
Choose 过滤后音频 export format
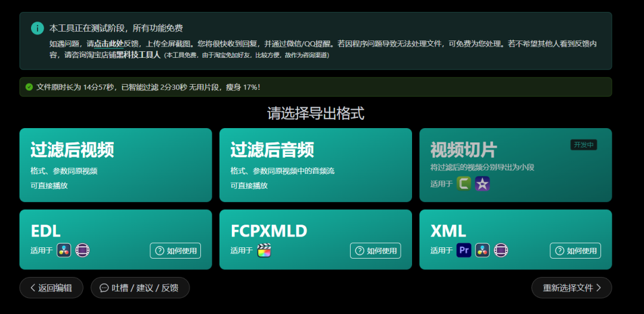tap(315, 165)
